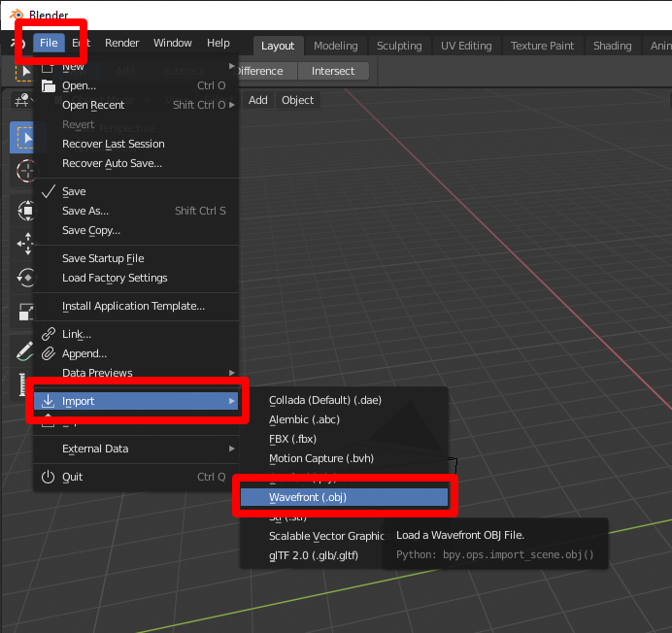This screenshot has width=672, height=633.
Task: Enable Difference selection mode
Action: tap(260, 71)
